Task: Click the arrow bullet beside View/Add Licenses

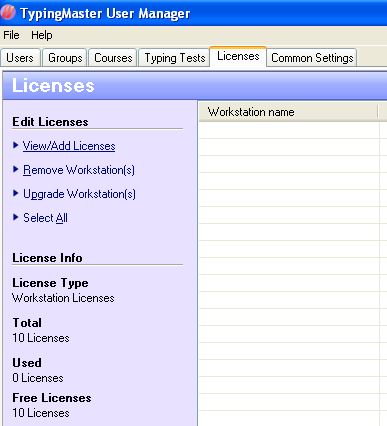Action: 15,145
